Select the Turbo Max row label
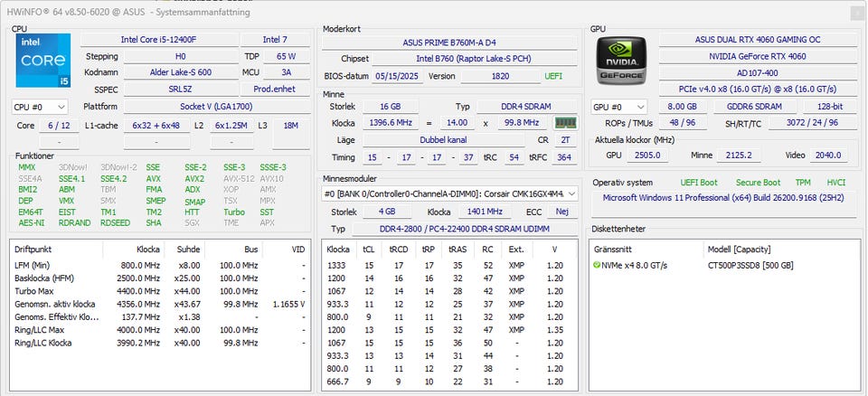 (x=33, y=291)
